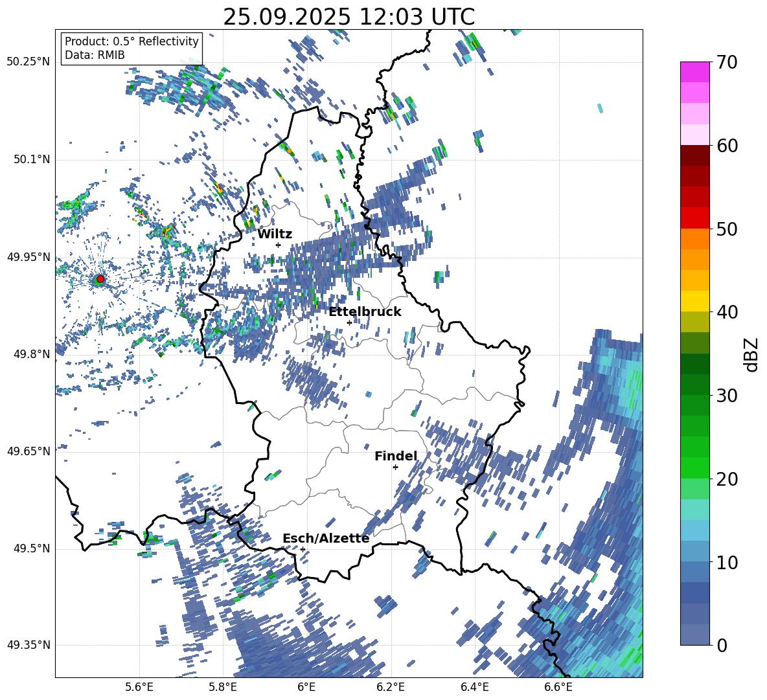767x700 pixels.
Task: Click the 49.8°N latitude label
Action: coord(32,354)
